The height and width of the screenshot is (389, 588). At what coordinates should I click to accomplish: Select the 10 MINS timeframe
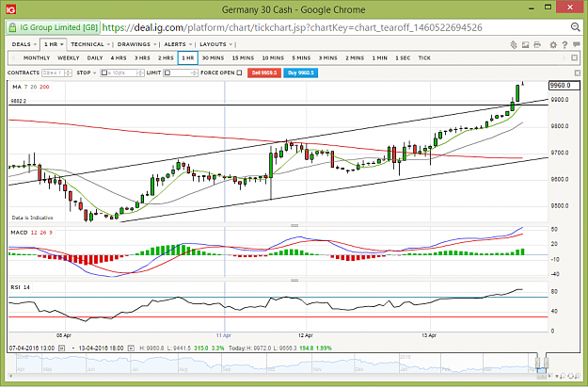[273, 57]
